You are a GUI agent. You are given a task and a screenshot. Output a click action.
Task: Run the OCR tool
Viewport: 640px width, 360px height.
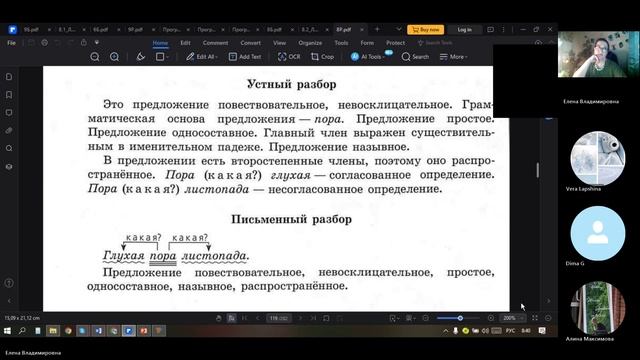pos(289,57)
